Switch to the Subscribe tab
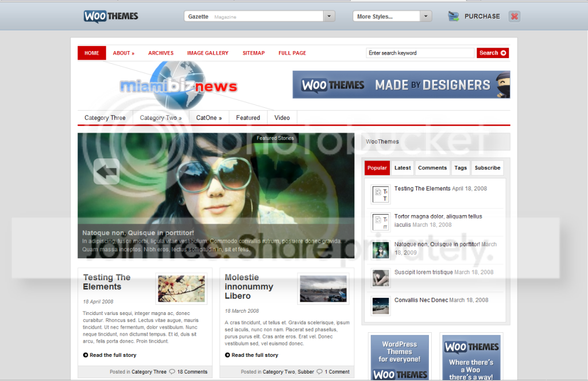Image resolution: width=588 pixels, height=381 pixels. (488, 168)
